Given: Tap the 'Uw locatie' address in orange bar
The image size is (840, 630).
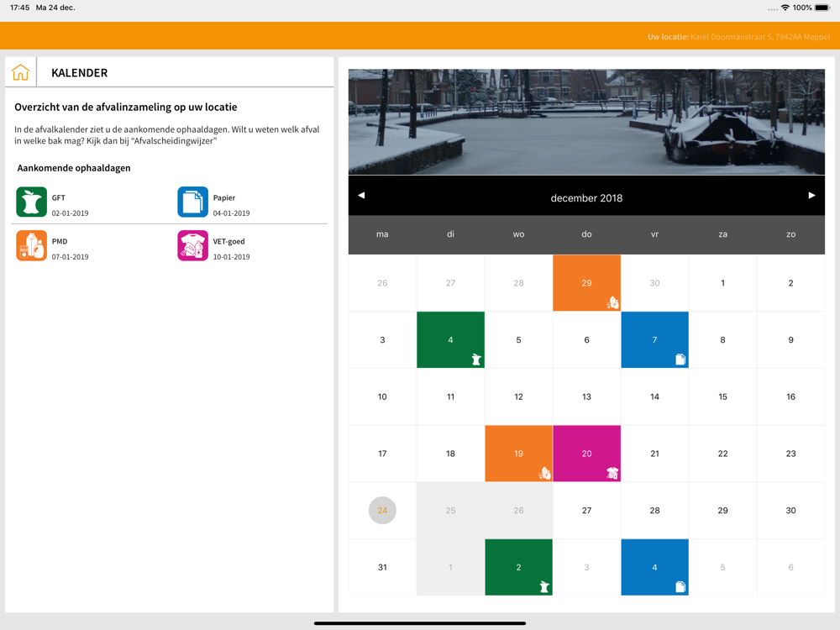Looking at the screenshot, I should coord(738,37).
